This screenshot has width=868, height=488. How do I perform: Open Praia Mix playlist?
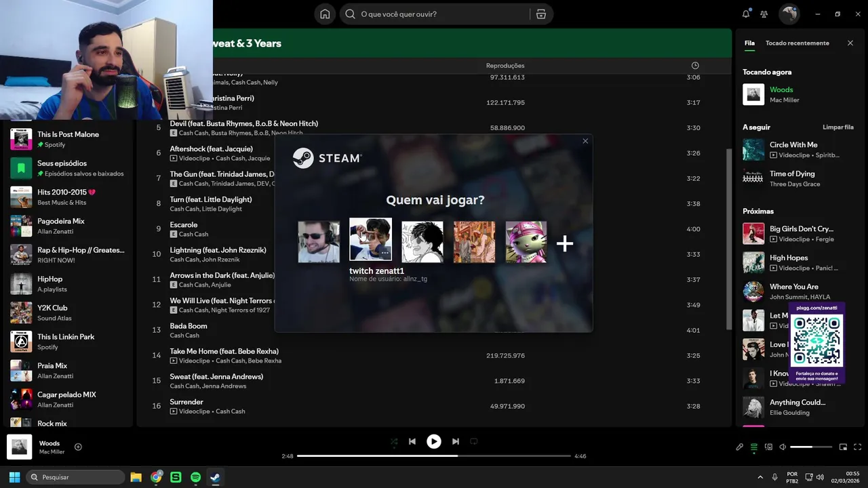click(x=67, y=370)
